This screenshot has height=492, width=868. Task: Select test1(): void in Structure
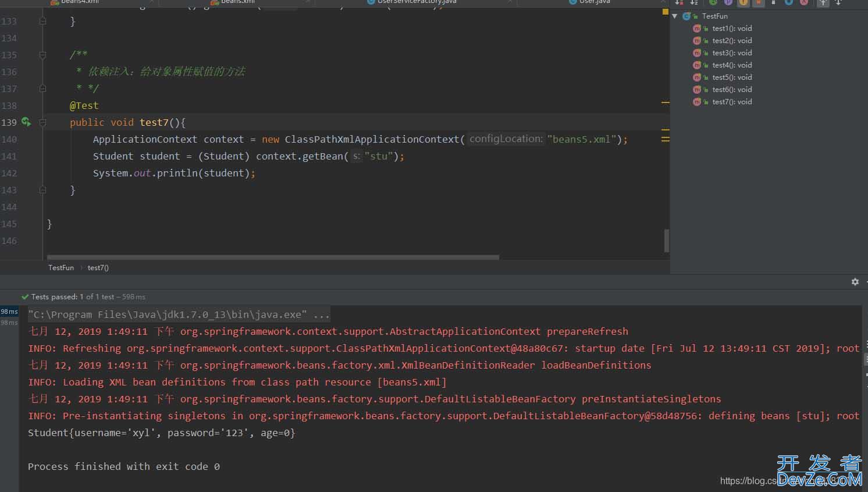pos(732,29)
